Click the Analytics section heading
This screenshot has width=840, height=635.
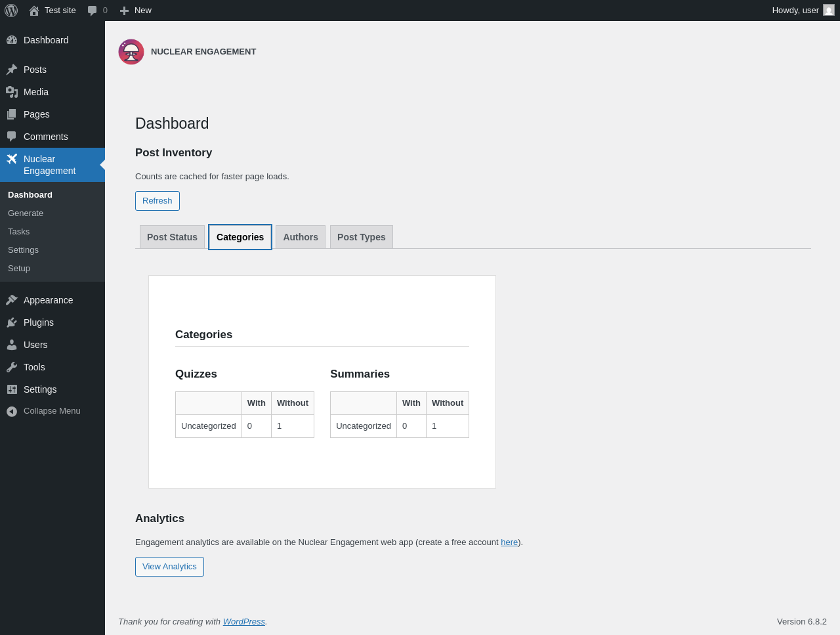click(159, 519)
